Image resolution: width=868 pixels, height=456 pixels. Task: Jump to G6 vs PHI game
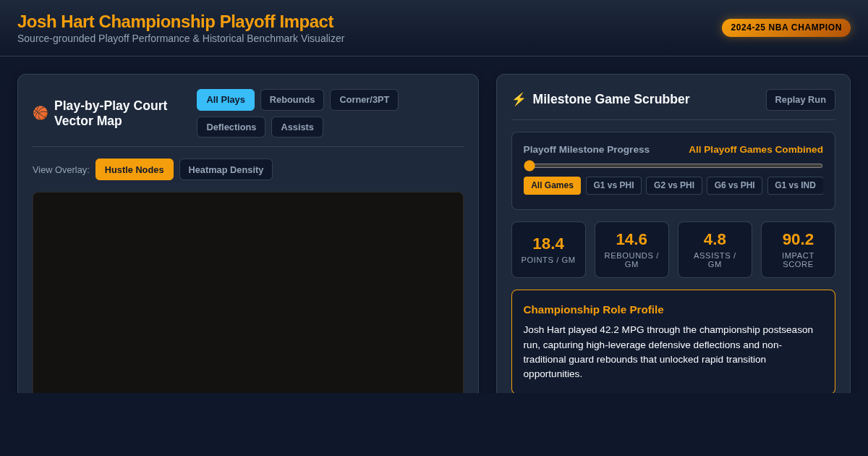click(x=734, y=185)
